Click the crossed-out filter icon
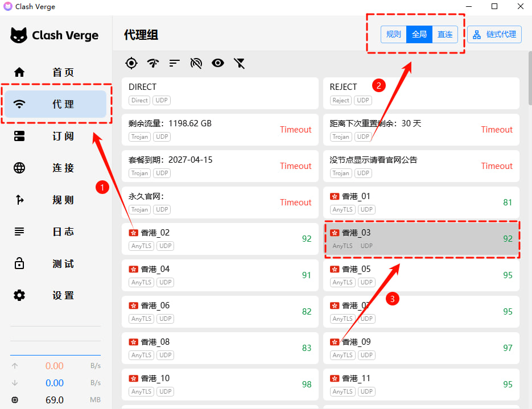Image resolution: width=532 pixels, height=409 pixels. (x=239, y=63)
